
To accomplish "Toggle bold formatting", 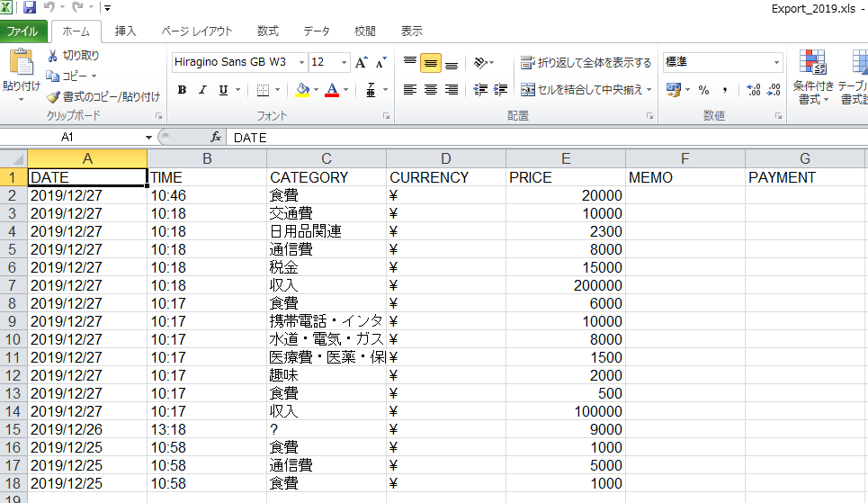I will (182, 90).
